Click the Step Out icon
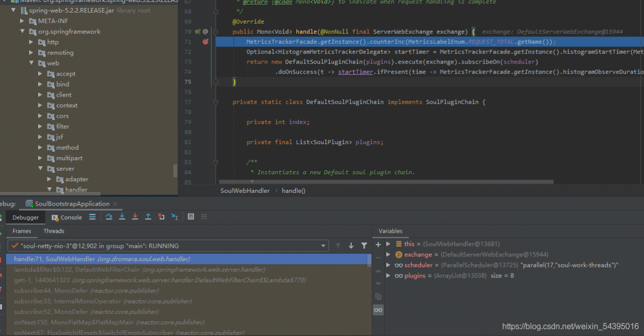Viewport: 644px width, 336px height. click(148, 217)
